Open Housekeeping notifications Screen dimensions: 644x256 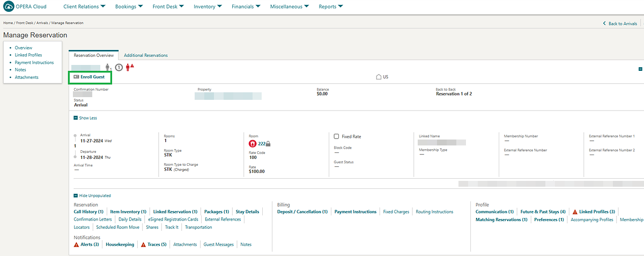click(120, 244)
